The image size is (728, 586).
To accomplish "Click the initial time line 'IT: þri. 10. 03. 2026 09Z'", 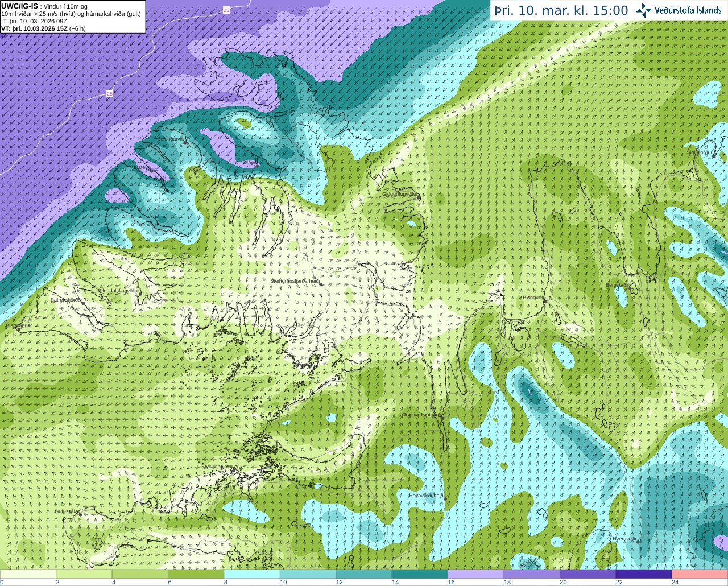I will (34, 21).
